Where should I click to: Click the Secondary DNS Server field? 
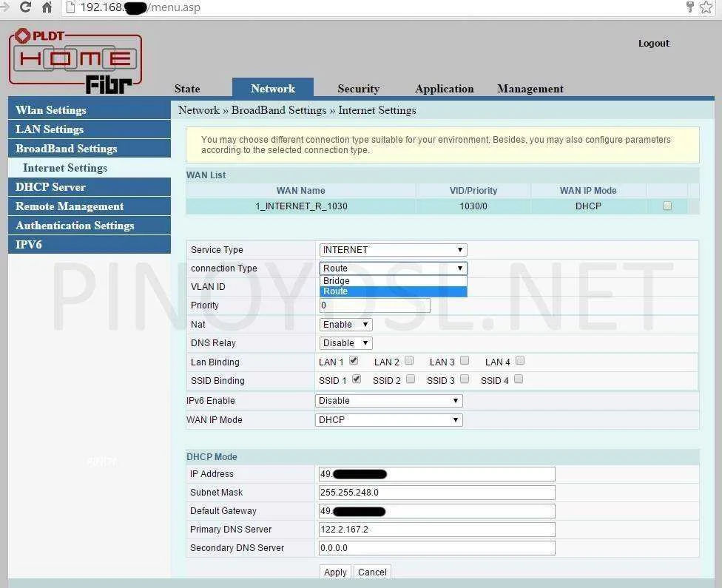click(436, 548)
